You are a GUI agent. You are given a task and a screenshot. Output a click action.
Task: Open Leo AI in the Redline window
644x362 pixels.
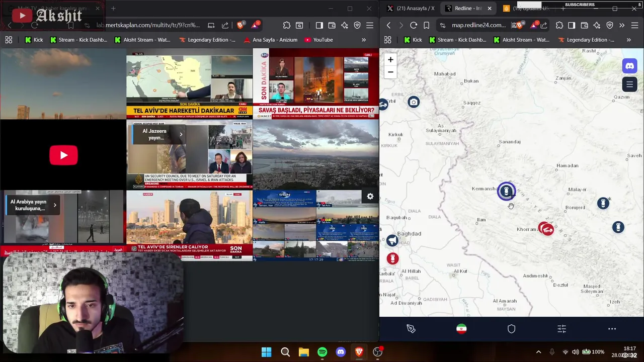tap(597, 25)
